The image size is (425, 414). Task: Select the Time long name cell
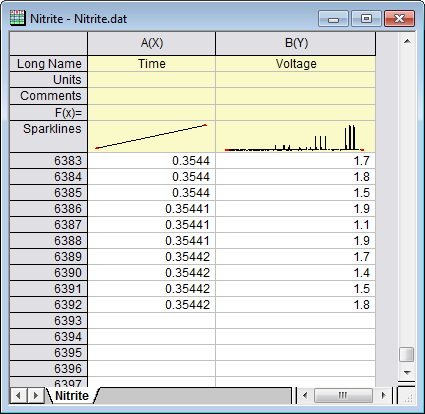point(152,64)
